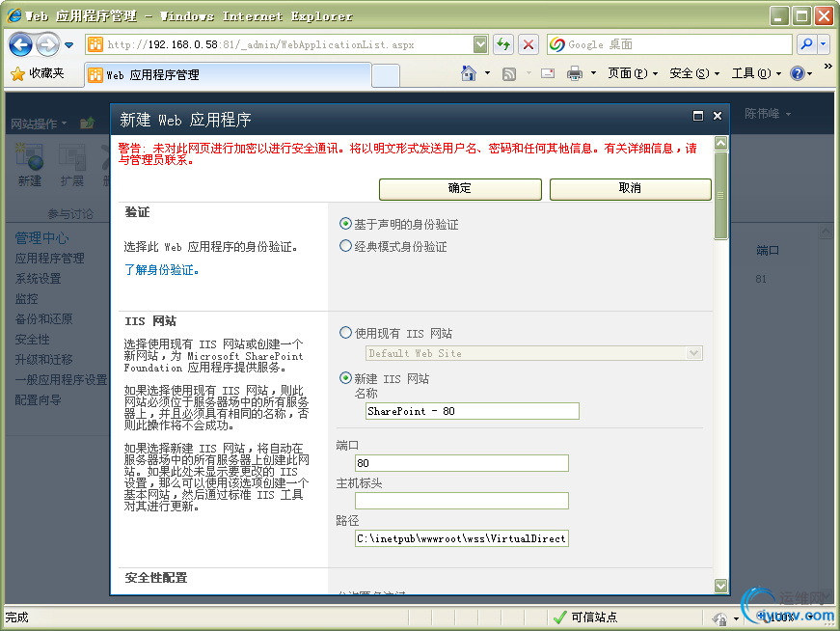Open the 网站操作 menu
Image resolution: width=840 pixels, height=631 pixels.
click(39, 123)
